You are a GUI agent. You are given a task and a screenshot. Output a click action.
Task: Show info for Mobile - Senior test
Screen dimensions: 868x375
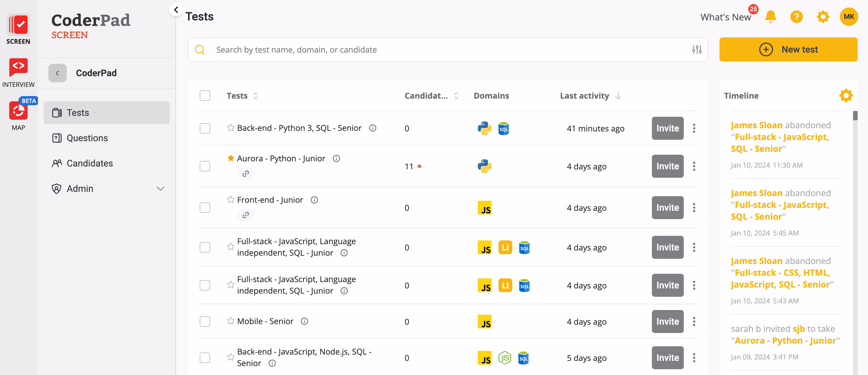[x=304, y=321]
